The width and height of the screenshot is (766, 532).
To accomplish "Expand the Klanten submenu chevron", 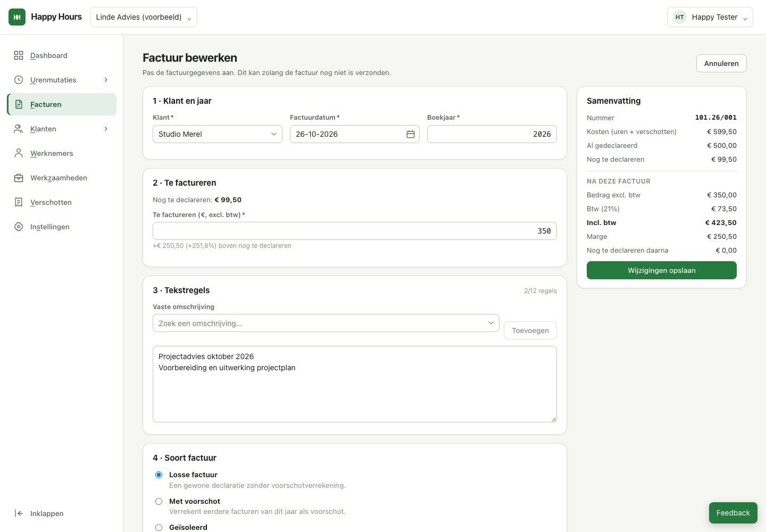I will pyautogui.click(x=106, y=129).
